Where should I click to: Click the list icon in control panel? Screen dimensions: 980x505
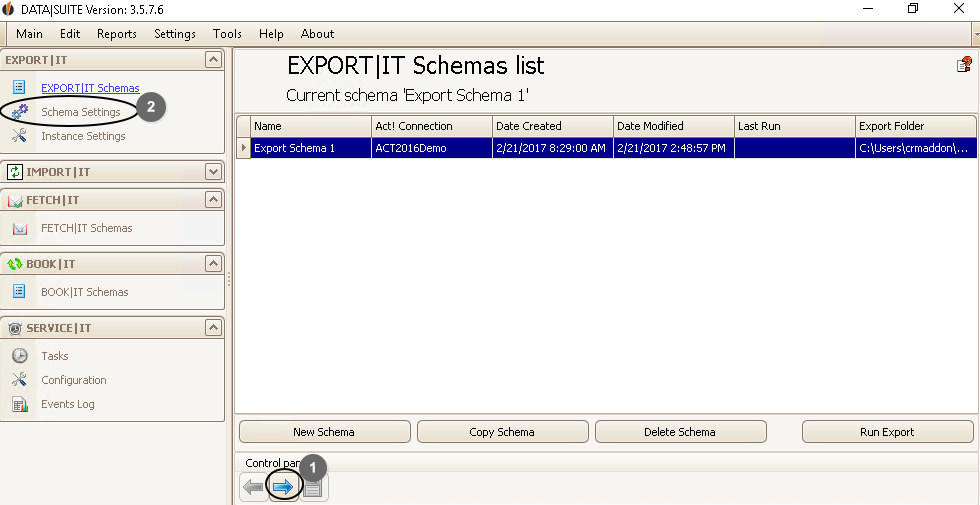point(313,487)
